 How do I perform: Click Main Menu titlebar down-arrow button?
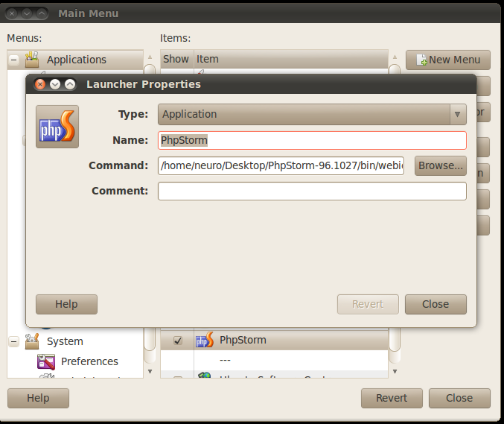[x=27, y=13]
